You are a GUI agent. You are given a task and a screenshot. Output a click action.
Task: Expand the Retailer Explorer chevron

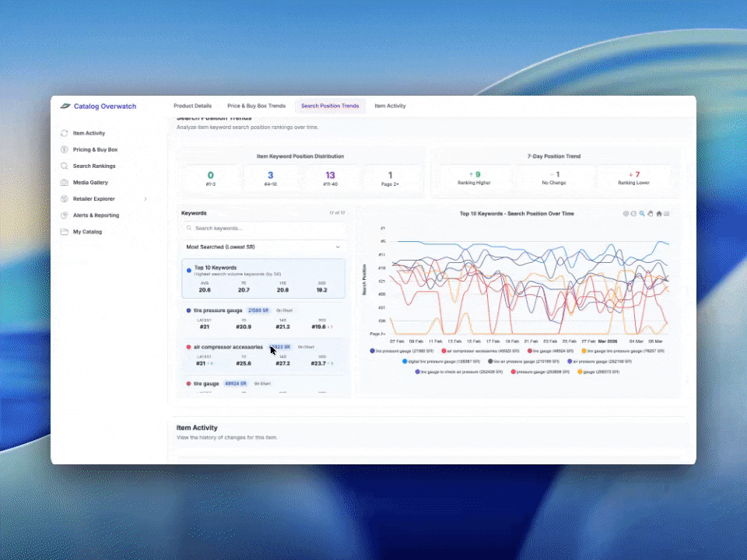click(146, 199)
